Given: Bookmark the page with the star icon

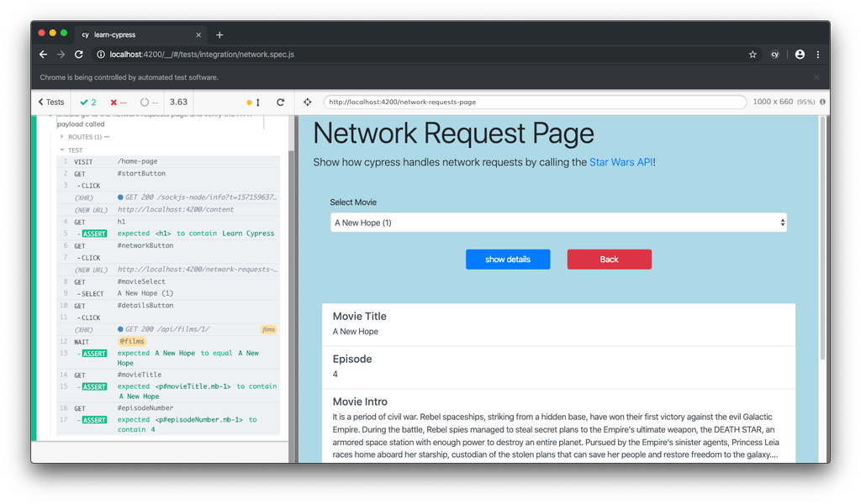Looking at the screenshot, I should (753, 54).
